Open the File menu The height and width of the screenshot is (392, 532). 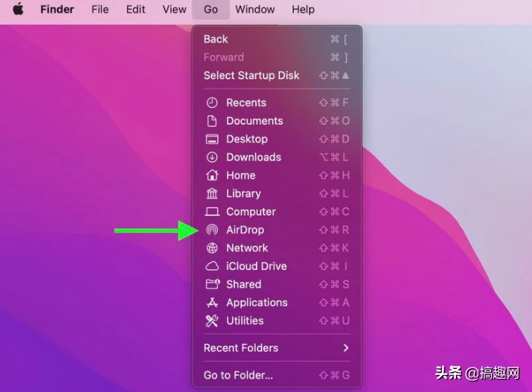point(100,9)
